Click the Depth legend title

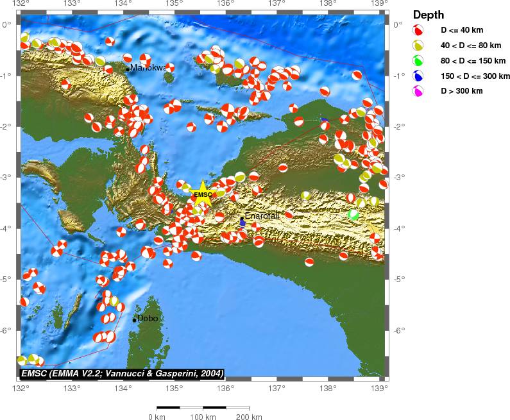429,15
